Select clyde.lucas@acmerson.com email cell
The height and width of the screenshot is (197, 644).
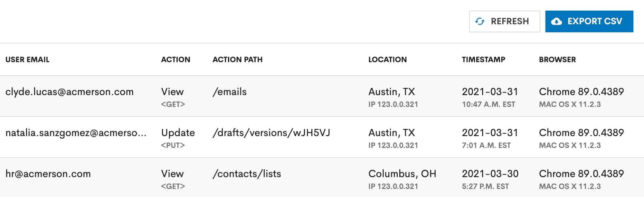pos(70,92)
